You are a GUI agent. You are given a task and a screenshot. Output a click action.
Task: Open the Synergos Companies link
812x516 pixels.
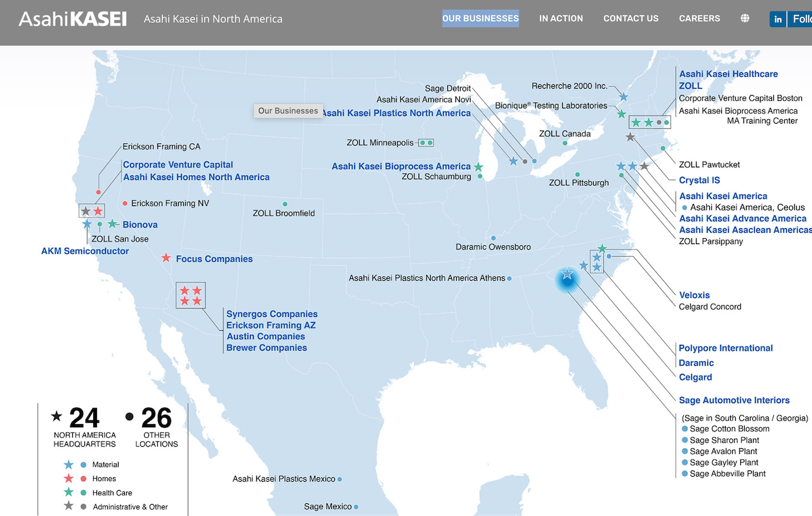pos(272,314)
